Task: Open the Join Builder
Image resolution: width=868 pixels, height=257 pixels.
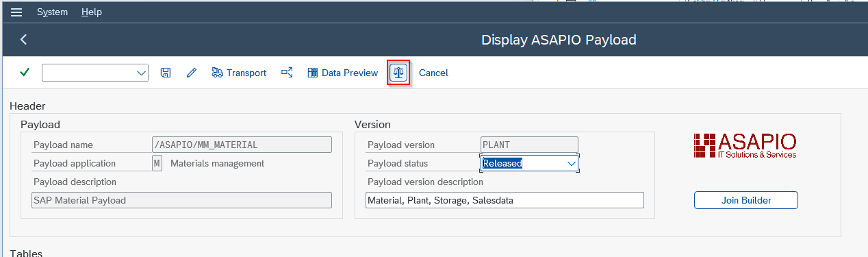Action: click(x=746, y=200)
